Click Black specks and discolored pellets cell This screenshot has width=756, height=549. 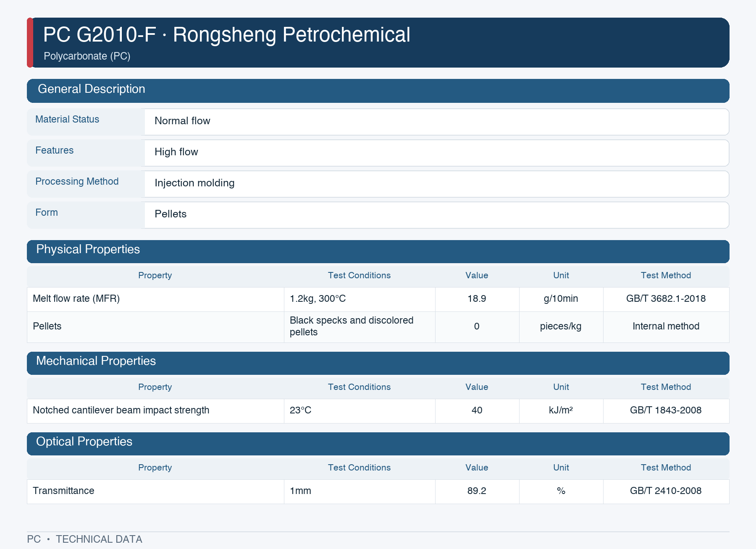click(x=360, y=327)
